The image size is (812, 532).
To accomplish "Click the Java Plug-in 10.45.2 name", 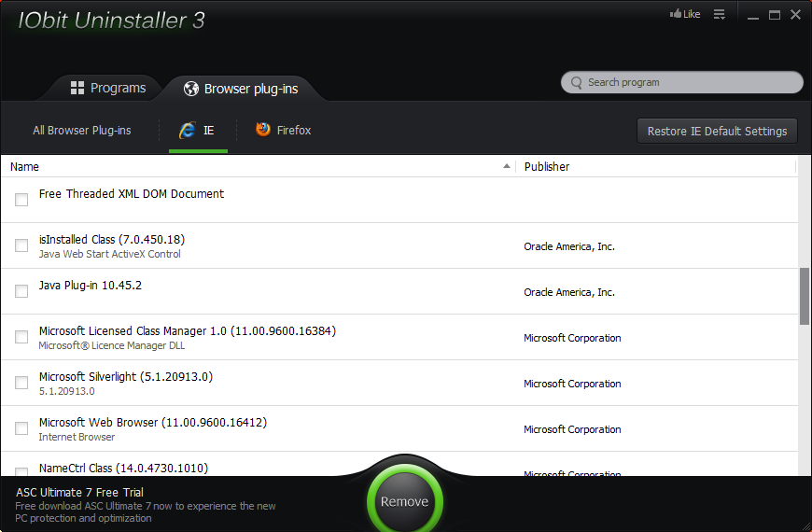I will coord(91,286).
